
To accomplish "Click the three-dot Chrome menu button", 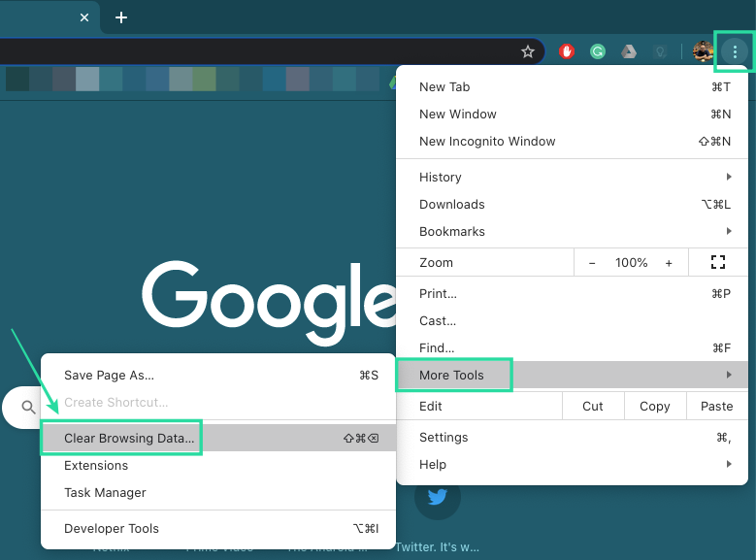I will [735, 52].
